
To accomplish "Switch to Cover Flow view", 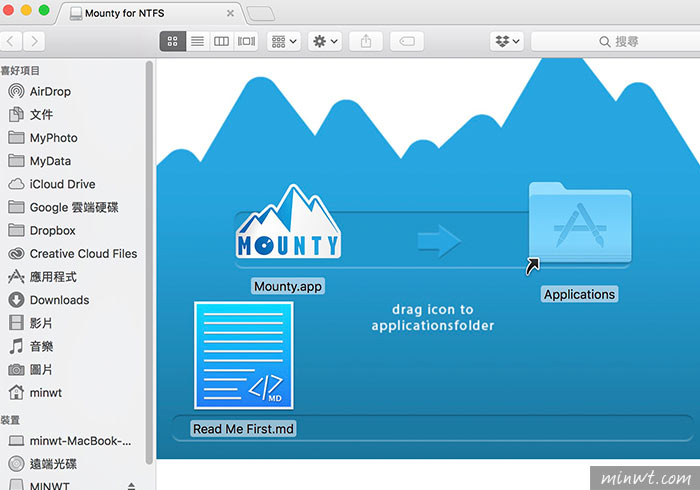I will point(246,42).
